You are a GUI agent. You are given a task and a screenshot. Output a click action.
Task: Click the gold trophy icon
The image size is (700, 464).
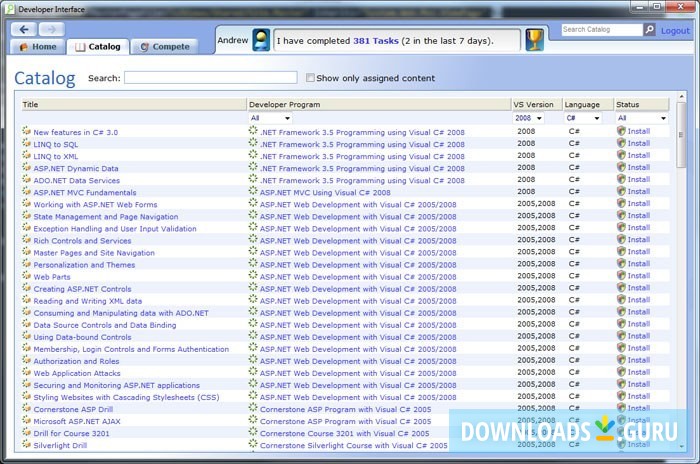click(x=534, y=40)
